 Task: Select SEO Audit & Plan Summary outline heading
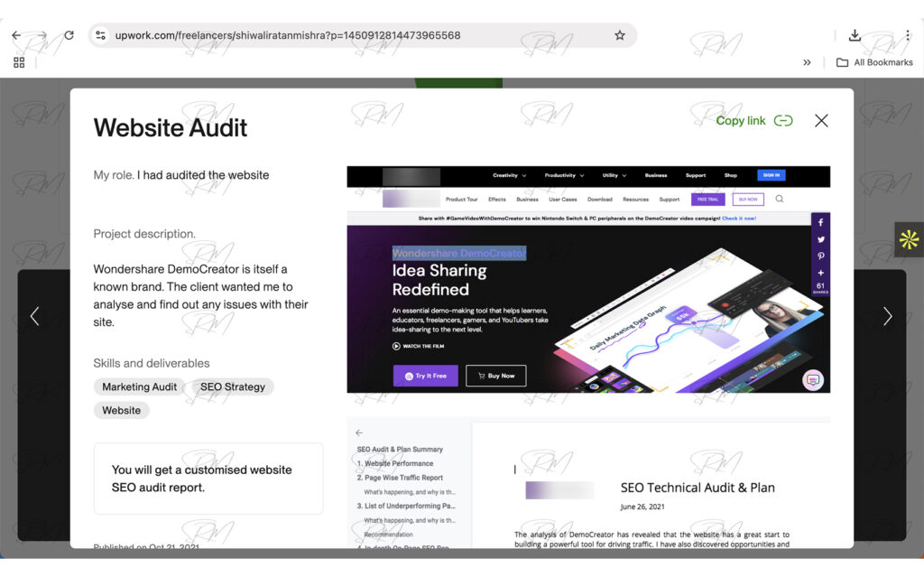point(400,450)
